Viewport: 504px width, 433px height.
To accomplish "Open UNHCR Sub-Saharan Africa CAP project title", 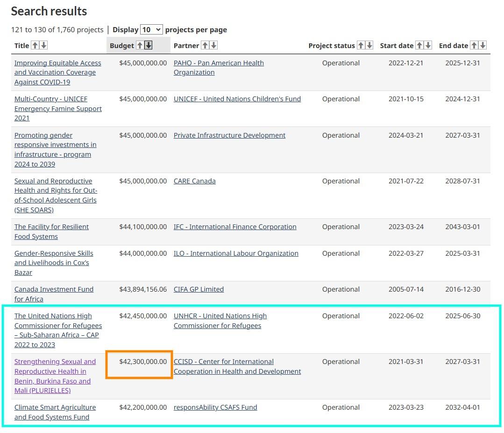I will [x=58, y=330].
